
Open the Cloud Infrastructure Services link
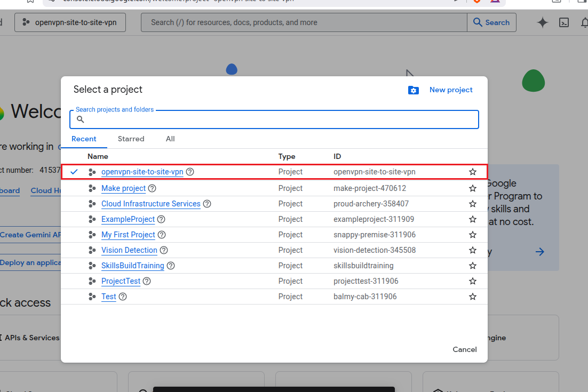point(151,204)
